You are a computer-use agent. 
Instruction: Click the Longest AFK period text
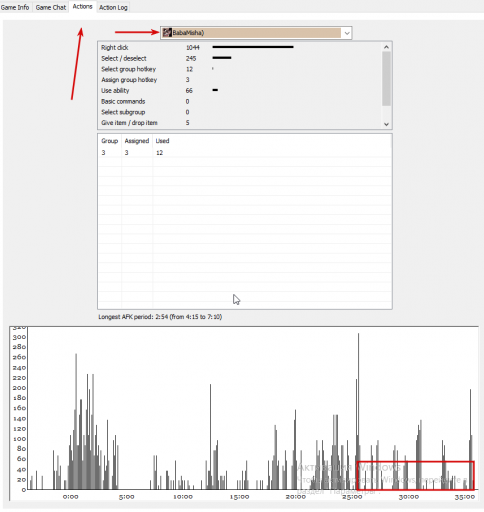160,317
